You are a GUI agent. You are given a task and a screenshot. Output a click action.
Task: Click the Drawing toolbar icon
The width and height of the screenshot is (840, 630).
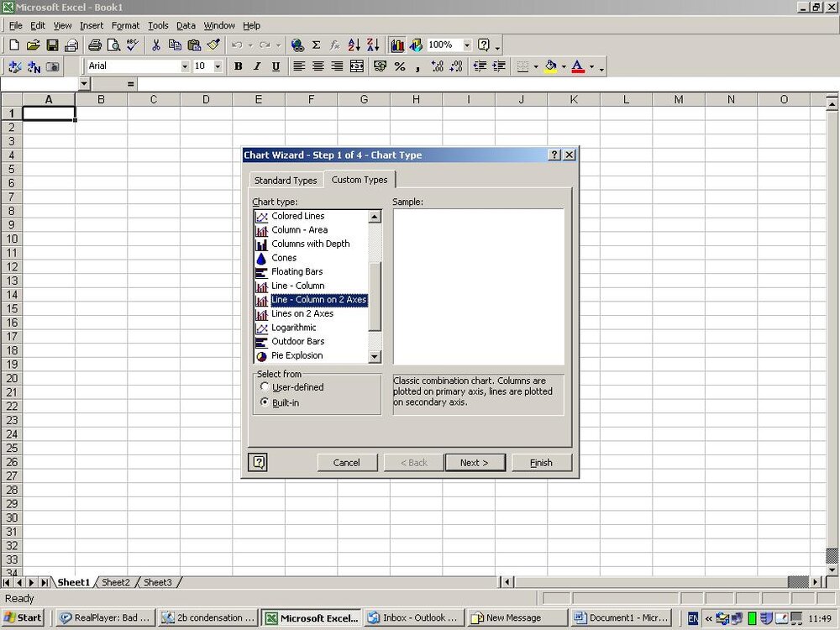click(x=416, y=45)
